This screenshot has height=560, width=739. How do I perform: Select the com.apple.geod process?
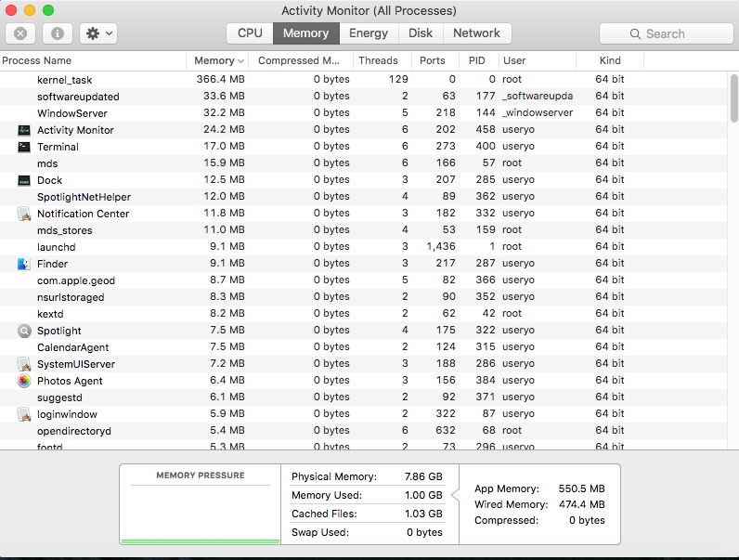[x=363, y=280]
